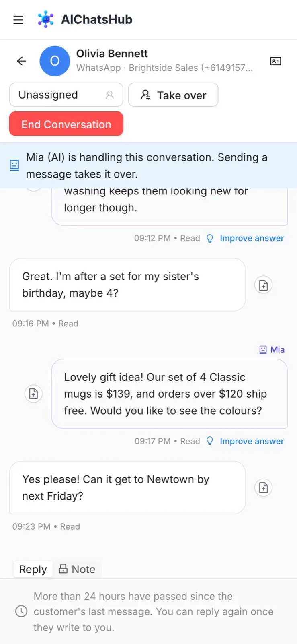Go back using the left arrow

click(21, 61)
